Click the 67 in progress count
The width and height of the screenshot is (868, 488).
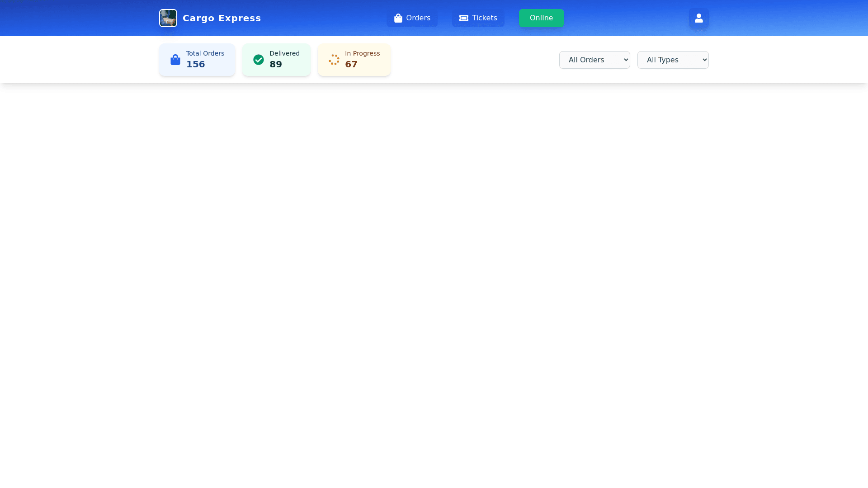[x=351, y=64]
